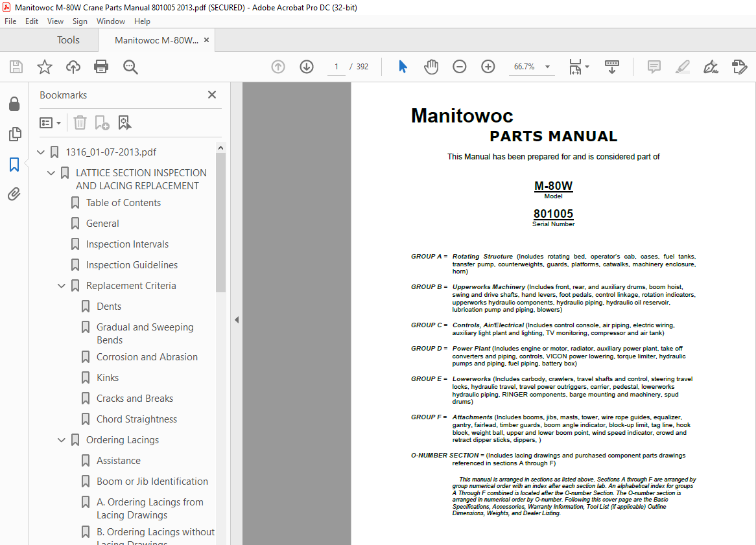The height and width of the screenshot is (545, 756).
Task: Open A. Ordering Lacings from Lacing Drawings
Action: point(150,508)
